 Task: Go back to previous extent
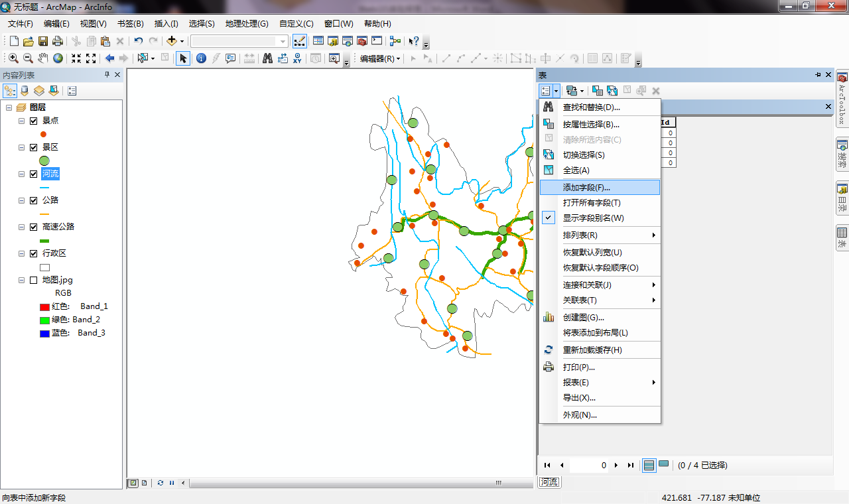[110, 58]
